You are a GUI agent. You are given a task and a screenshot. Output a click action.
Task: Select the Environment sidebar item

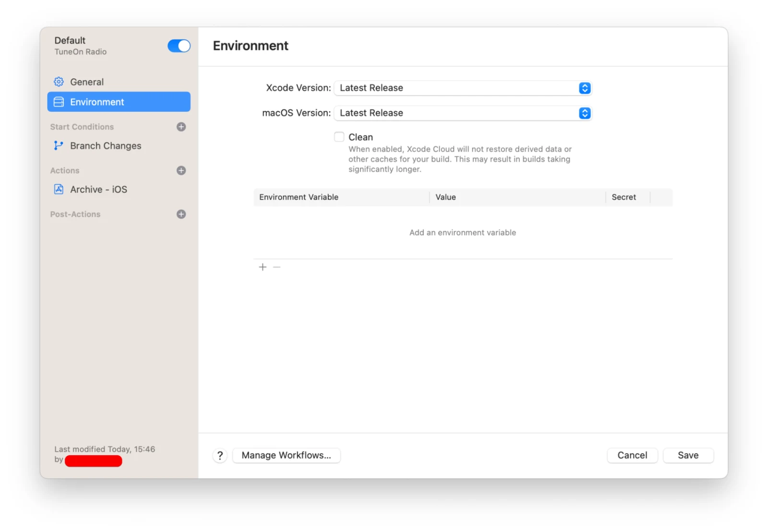point(119,102)
